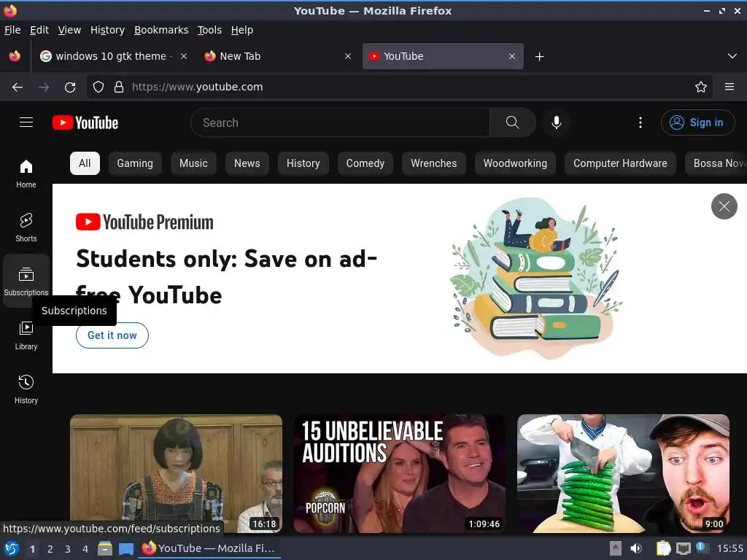
Task: Click the Sign in button
Action: pyautogui.click(x=697, y=122)
